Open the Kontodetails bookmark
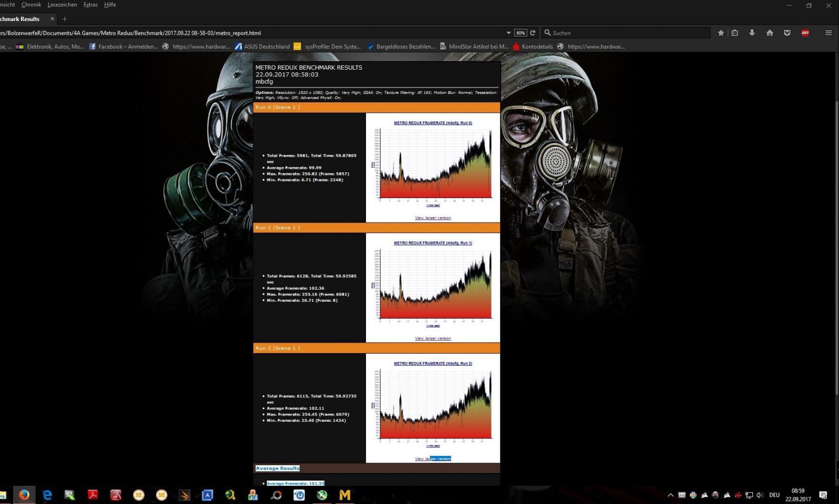The image size is (839, 504). 533,47
